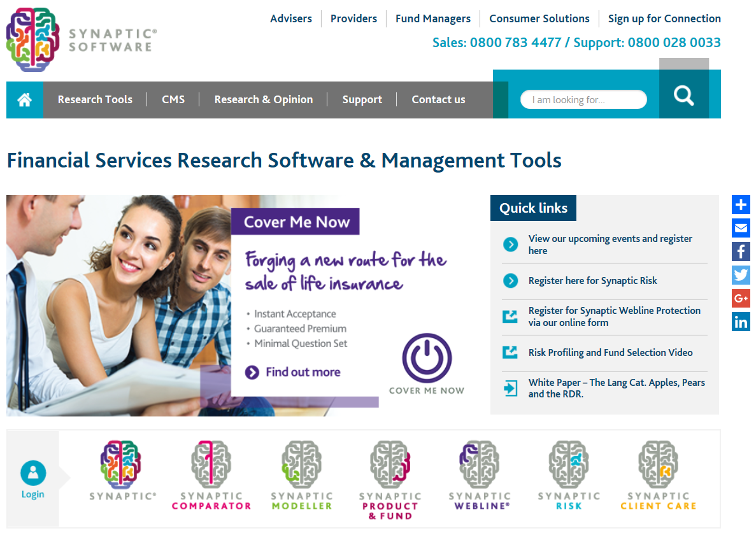Click arrow icon beside upcoming events link

(x=510, y=245)
